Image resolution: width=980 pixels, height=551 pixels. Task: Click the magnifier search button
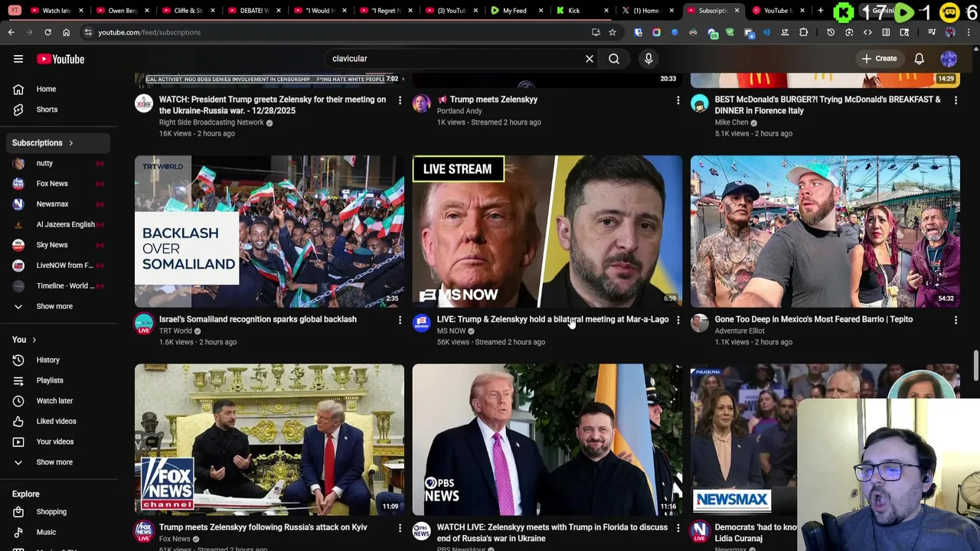click(614, 59)
